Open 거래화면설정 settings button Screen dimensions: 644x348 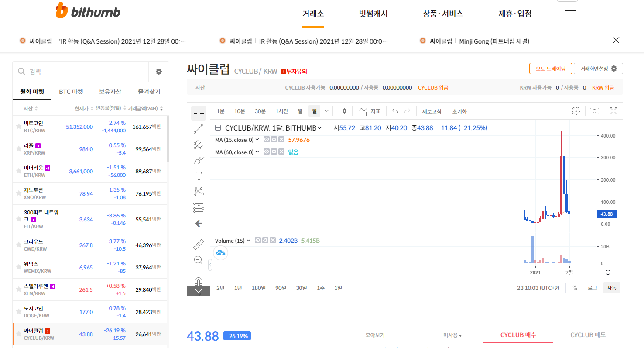(x=598, y=69)
